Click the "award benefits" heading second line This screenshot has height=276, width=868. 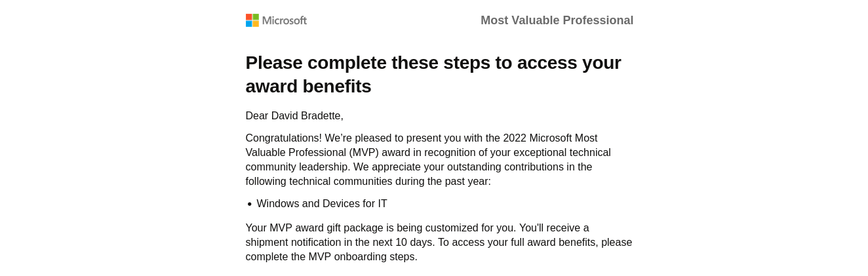pyautogui.click(x=308, y=86)
